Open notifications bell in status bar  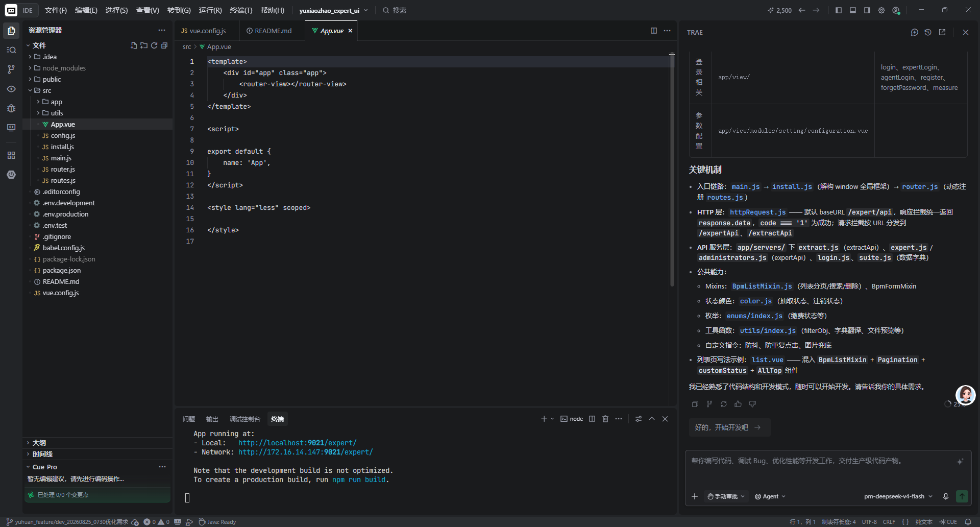pos(968,522)
